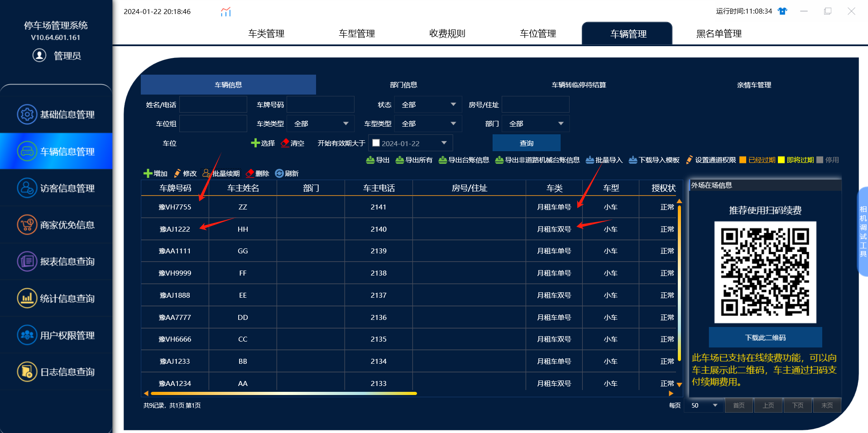
Task: Click 下载导入模板 download template
Action: click(654, 160)
